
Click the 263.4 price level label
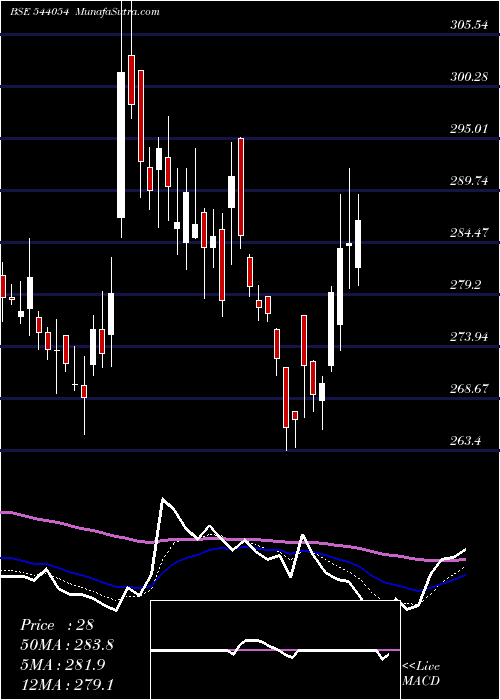(465, 441)
